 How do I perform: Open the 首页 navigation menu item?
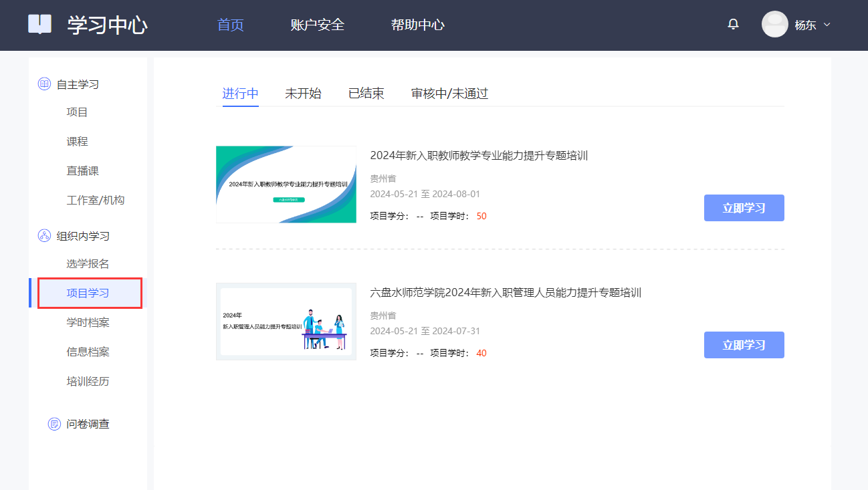[231, 25]
